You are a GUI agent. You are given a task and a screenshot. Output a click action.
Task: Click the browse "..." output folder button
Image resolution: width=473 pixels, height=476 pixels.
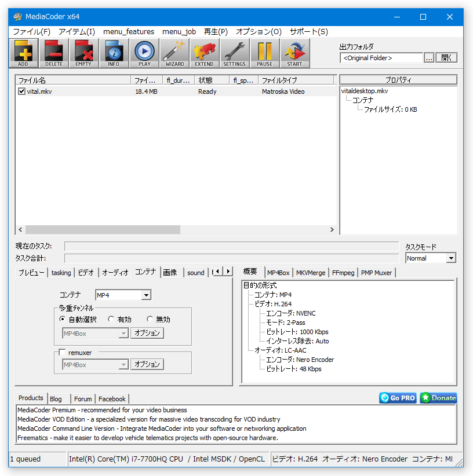tap(429, 58)
